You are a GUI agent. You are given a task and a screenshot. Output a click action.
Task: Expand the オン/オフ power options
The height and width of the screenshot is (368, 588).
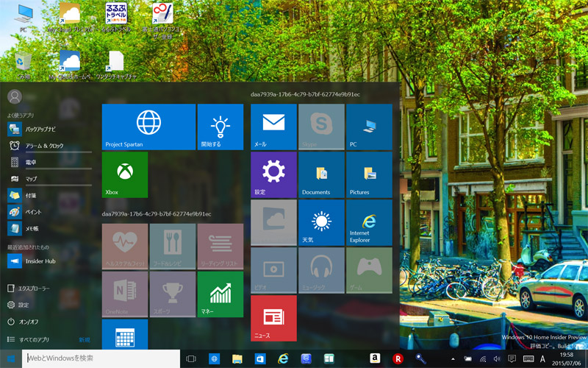click(28, 322)
